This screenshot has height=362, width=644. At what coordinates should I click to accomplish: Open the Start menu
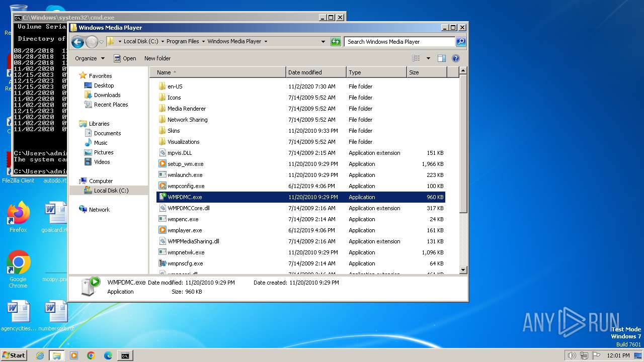coord(14,355)
